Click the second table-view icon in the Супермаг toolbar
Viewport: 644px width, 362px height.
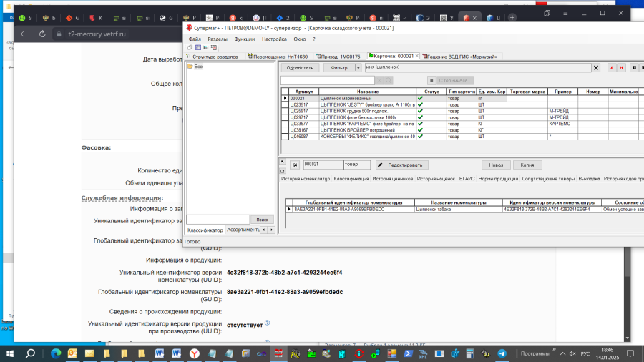point(198,48)
